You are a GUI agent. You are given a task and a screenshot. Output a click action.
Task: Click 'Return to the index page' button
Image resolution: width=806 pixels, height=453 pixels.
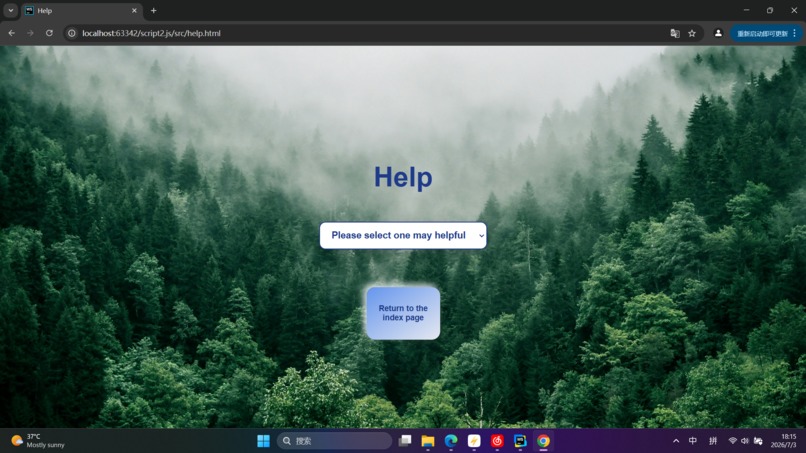pos(403,313)
